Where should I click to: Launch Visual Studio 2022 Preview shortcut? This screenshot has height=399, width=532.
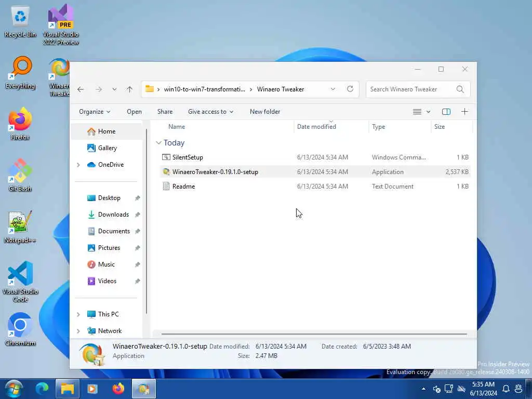61,24
